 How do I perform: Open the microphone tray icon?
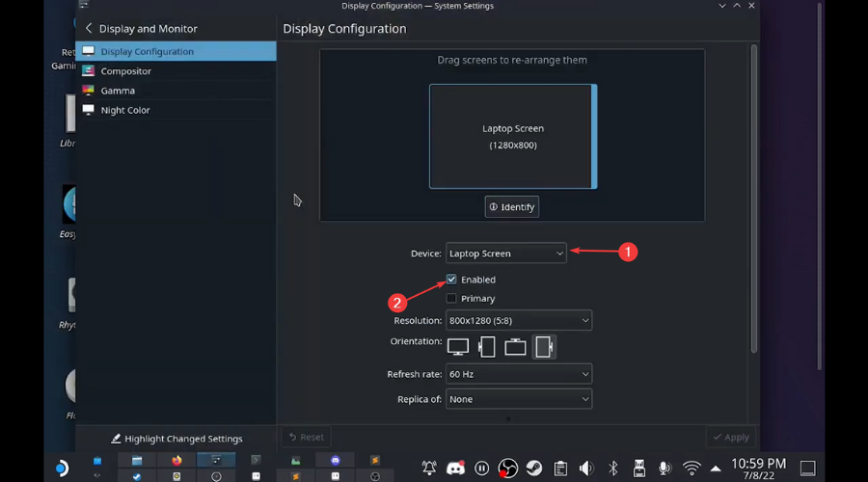(x=665, y=469)
